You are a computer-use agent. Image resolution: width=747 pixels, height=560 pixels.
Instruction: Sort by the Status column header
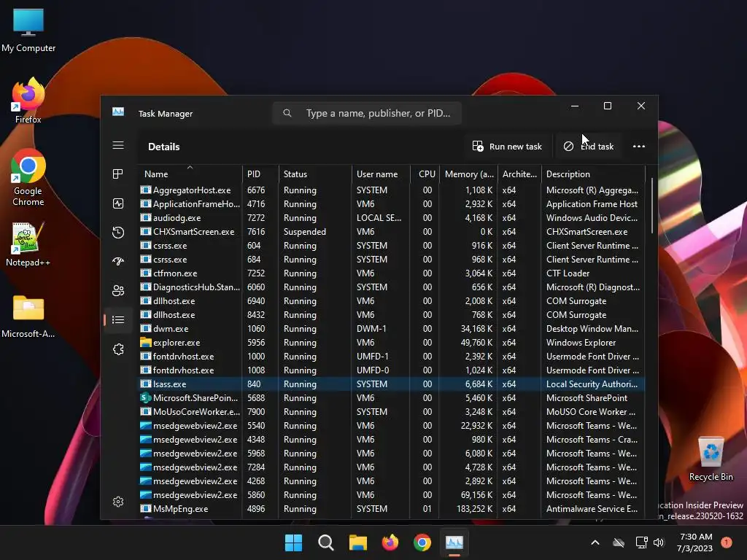315,174
